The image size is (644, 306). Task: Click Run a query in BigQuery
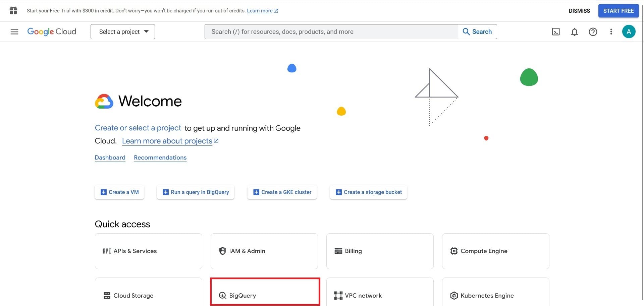(196, 192)
